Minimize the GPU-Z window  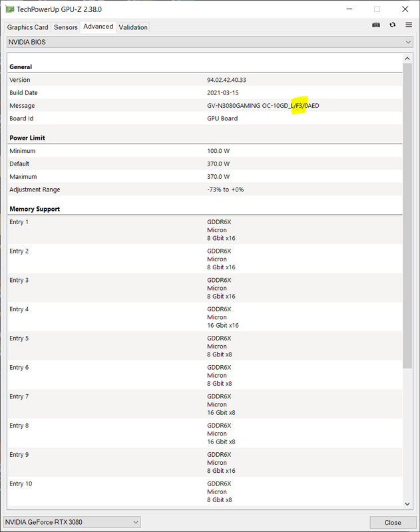click(x=349, y=9)
